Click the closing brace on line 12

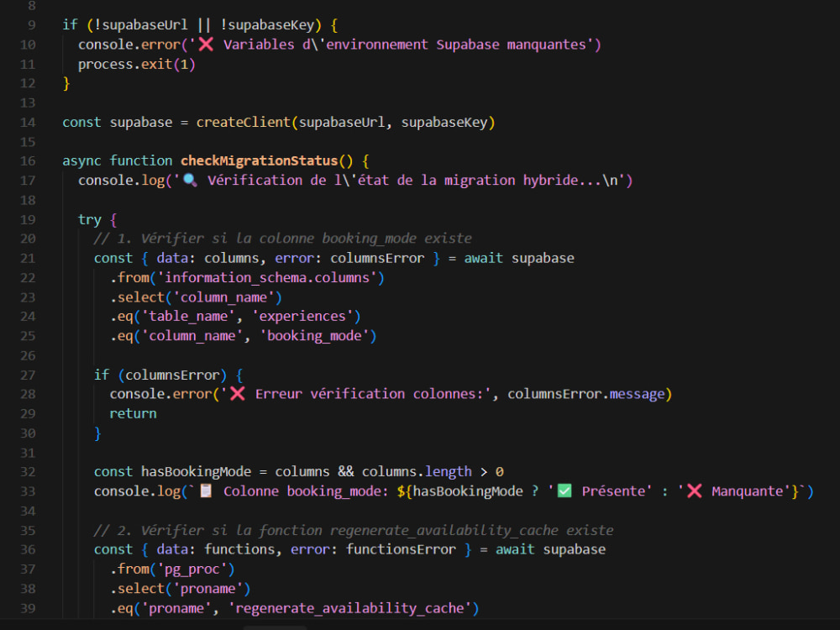[66, 83]
